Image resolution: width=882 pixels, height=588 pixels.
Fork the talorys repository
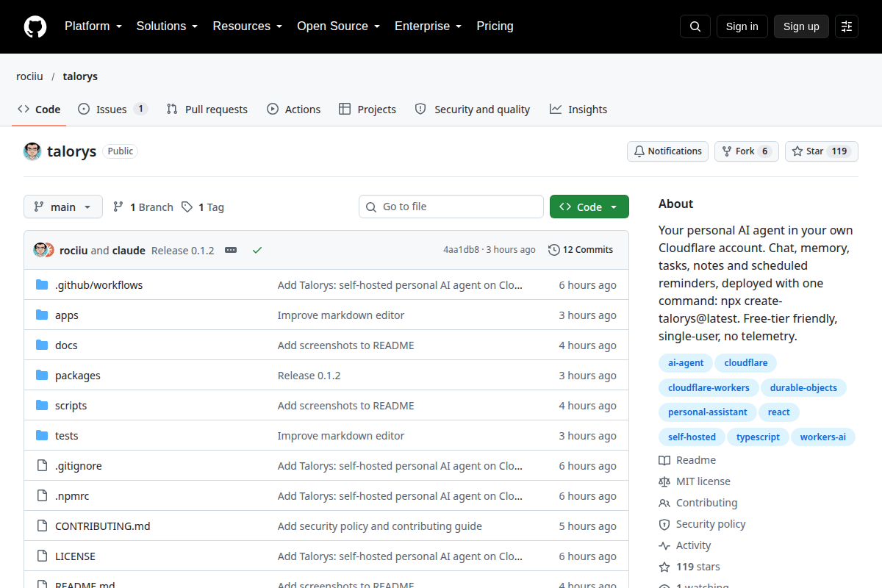click(x=747, y=151)
